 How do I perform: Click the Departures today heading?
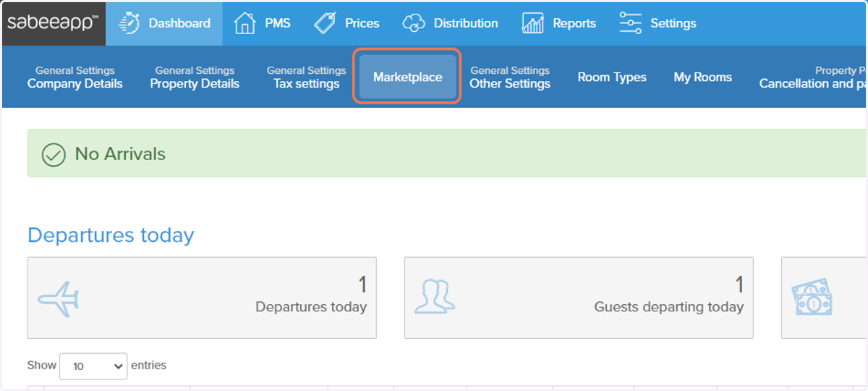pyautogui.click(x=111, y=235)
